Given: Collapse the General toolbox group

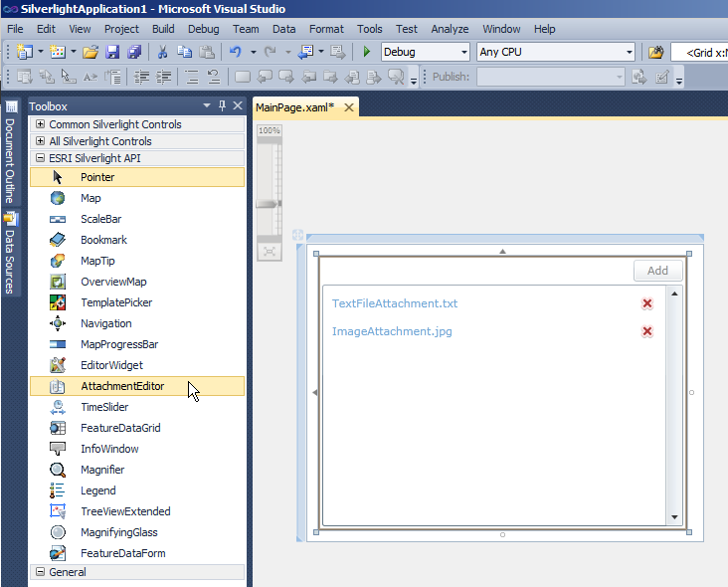Looking at the screenshot, I should 41,572.
